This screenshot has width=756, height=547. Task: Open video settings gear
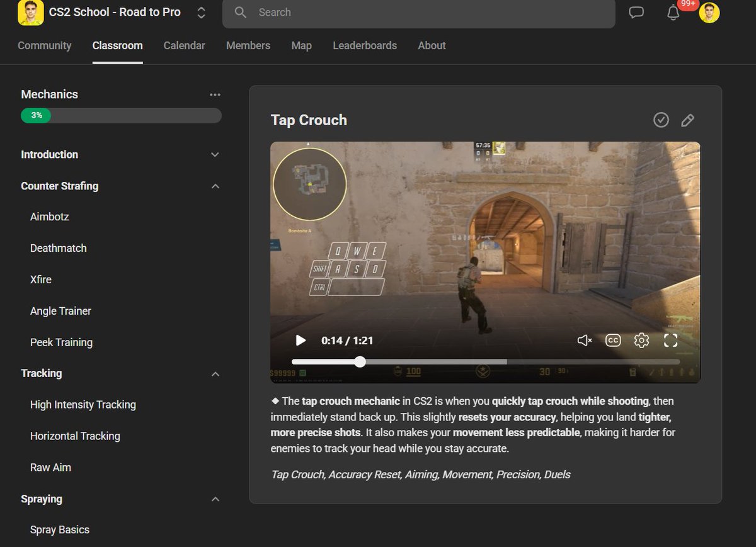(641, 341)
